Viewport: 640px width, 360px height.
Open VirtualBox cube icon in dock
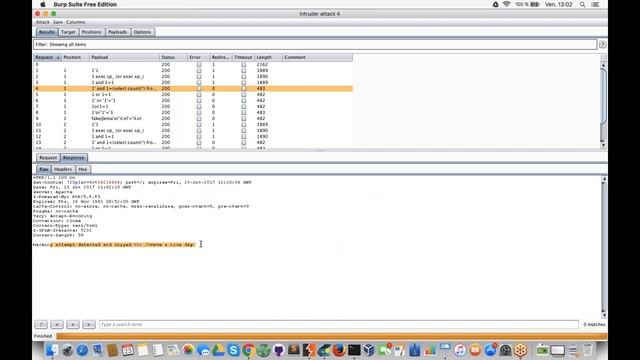[369, 350]
